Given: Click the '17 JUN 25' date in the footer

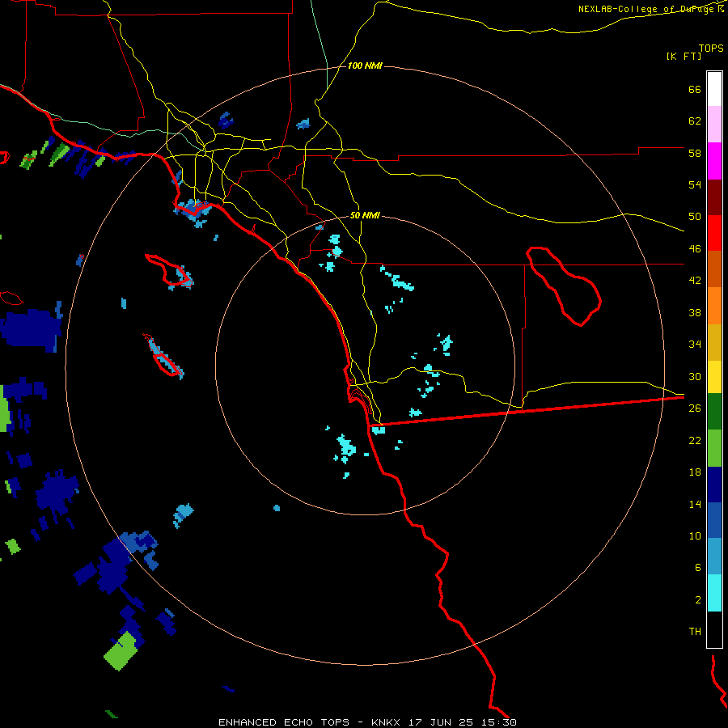Looking at the screenshot, I should click(x=441, y=722).
